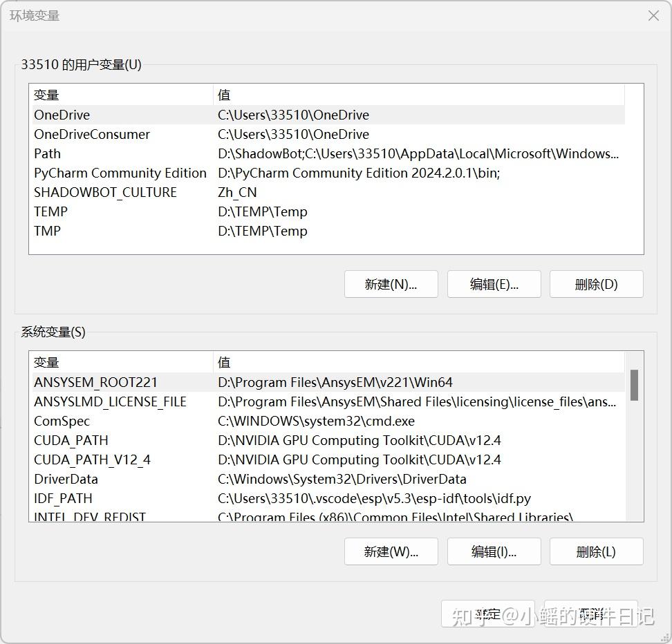
Task: Click the 变量 column header in user variables
Action: (47, 95)
